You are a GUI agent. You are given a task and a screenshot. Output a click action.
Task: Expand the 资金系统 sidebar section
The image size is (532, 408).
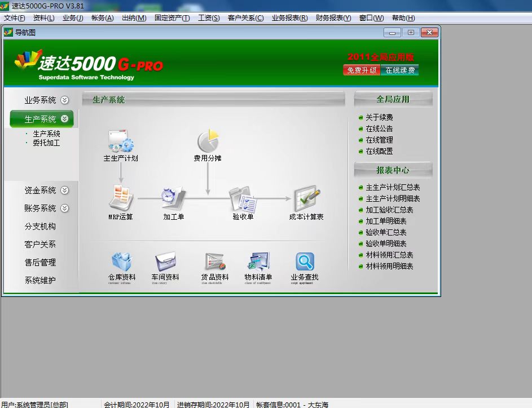click(65, 190)
